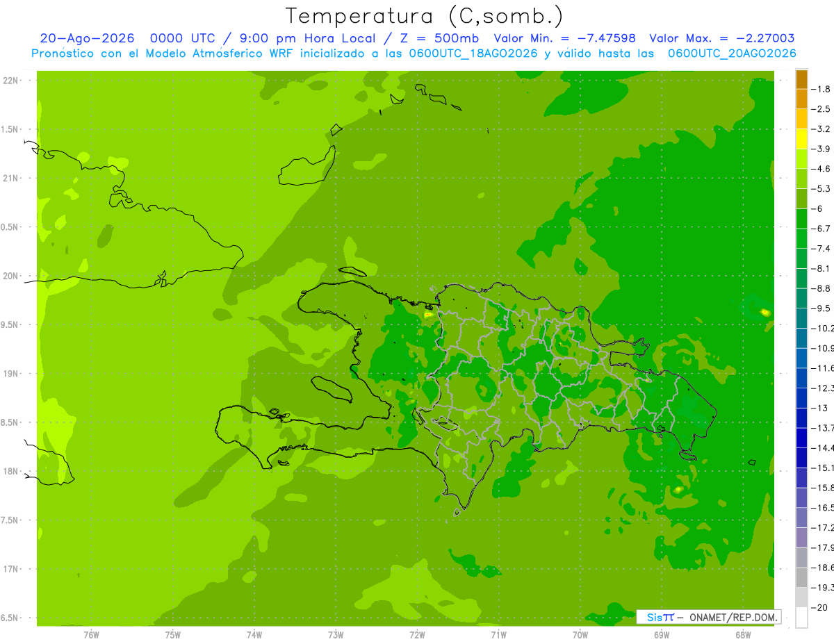Click the -14.4 legend value
The height and width of the screenshot is (644, 834).
[x=824, y=447]
